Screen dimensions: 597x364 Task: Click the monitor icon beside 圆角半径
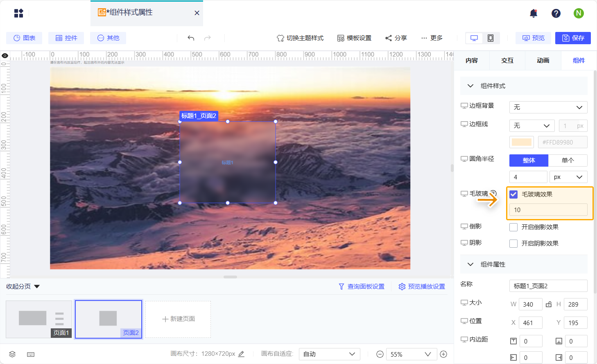(x=464, y=159)
